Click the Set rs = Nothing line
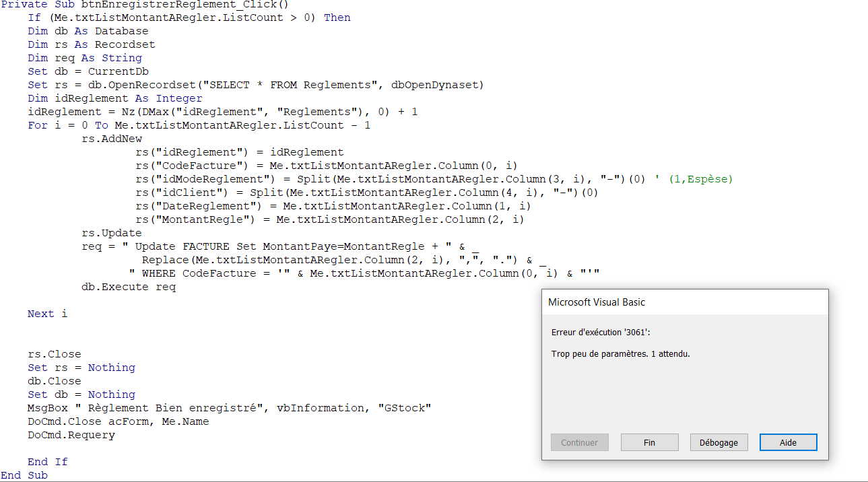This screenshot has height=482, width=868. click(81, 368)
